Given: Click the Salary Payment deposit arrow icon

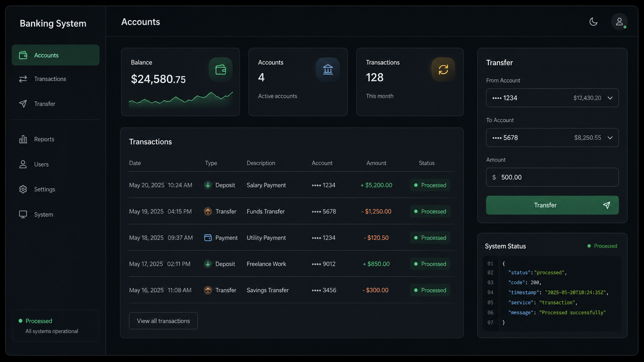Looking at the screenshot, I should 208,185.
